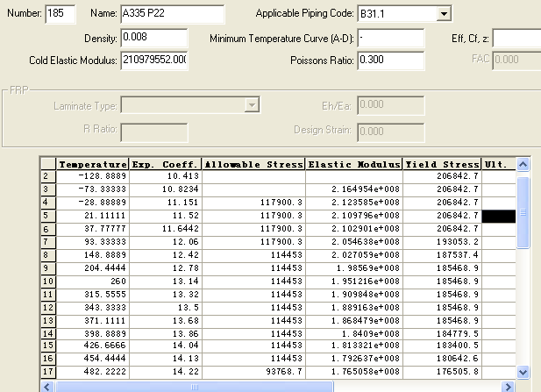The width and height of the screenshot is (541, 392).
Task: Click the empty allowable stress cell in row 2
Action: click(253, 176)
